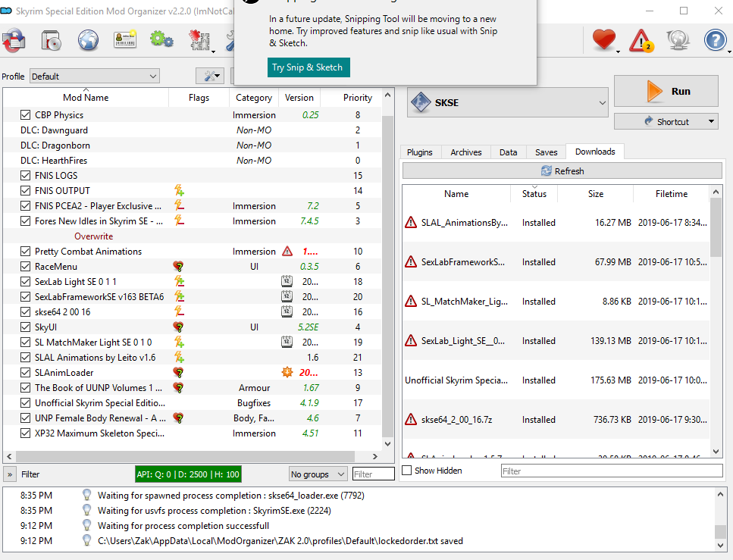
Task: Open the profiles ID card icon
Action: coord(125,39)
